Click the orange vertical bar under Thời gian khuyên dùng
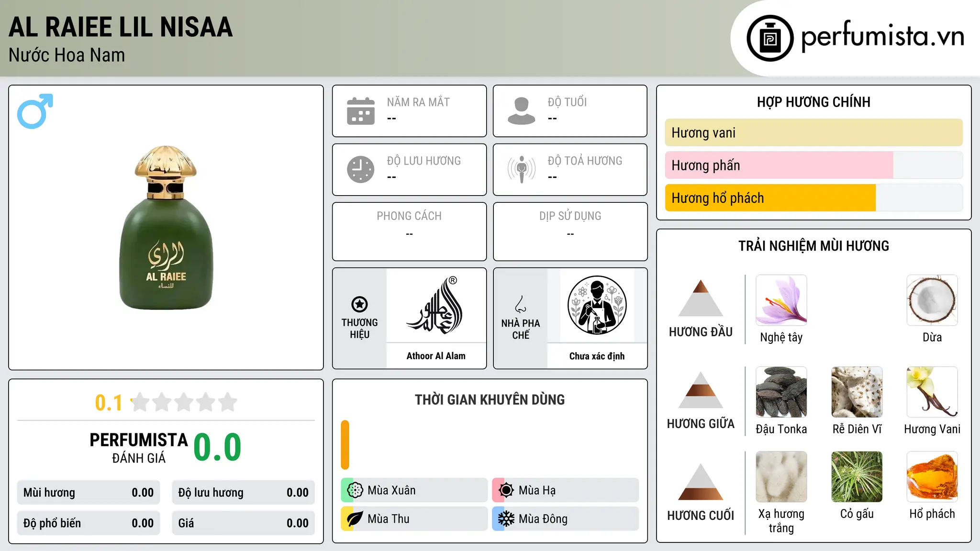The width and height of the screenshot is (980, 551). pos(345,445)
